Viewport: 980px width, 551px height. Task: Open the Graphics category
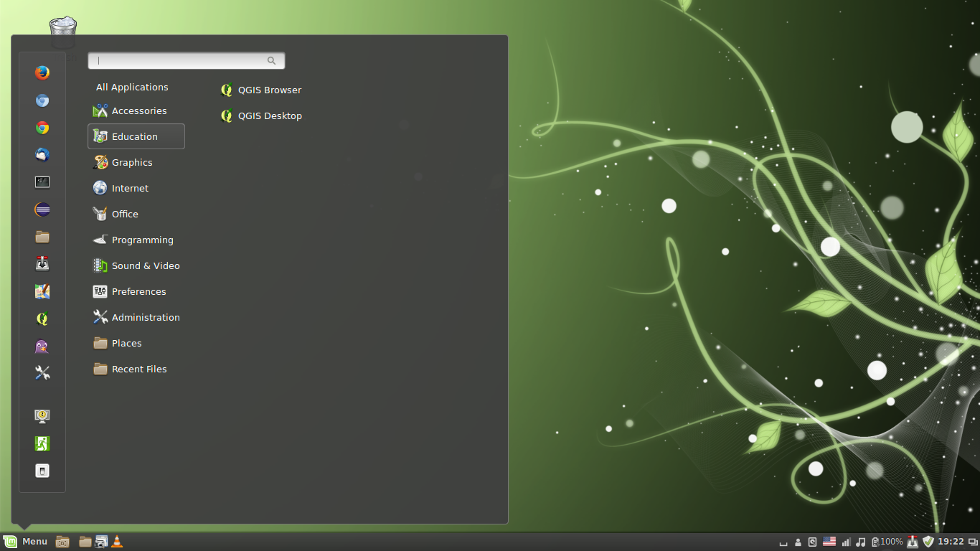tap(136, 162)
